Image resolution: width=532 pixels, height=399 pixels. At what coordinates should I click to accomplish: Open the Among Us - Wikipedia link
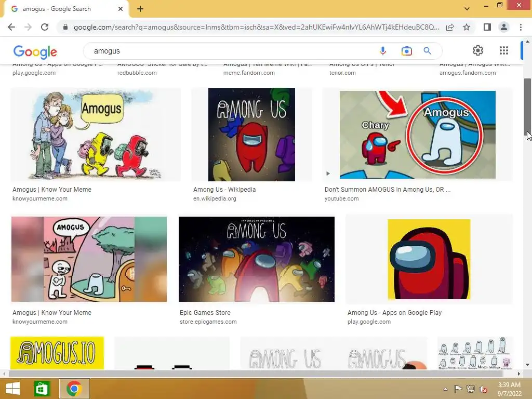(x=224, y=190)
